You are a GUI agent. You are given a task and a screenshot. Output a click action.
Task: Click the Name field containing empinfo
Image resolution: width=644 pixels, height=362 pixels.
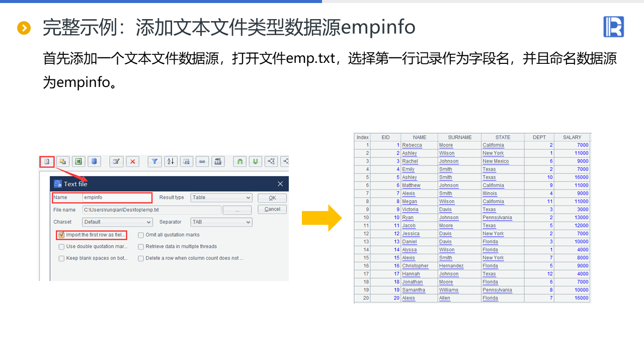[x=117, y=198]
